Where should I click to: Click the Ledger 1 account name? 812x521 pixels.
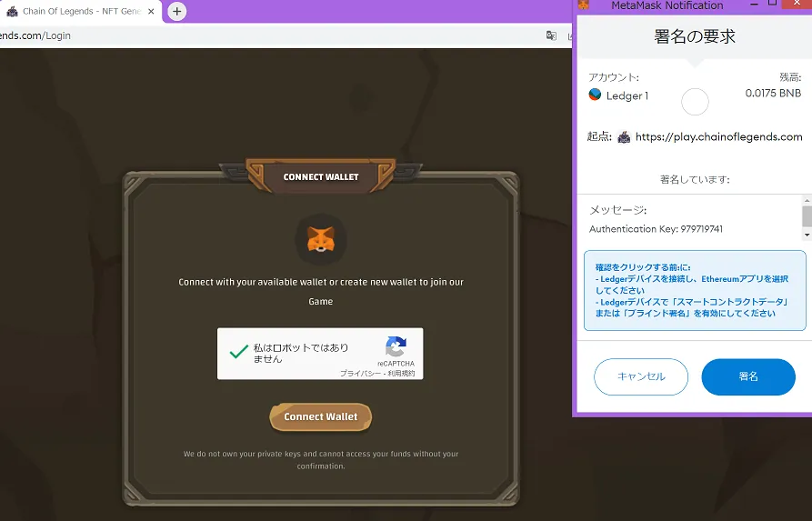[627, 95]
